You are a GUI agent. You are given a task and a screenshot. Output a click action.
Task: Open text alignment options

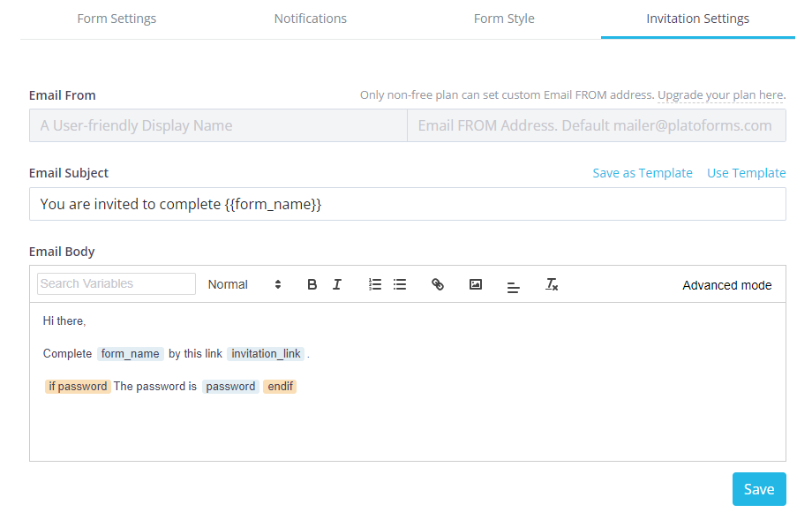point(514,285)
